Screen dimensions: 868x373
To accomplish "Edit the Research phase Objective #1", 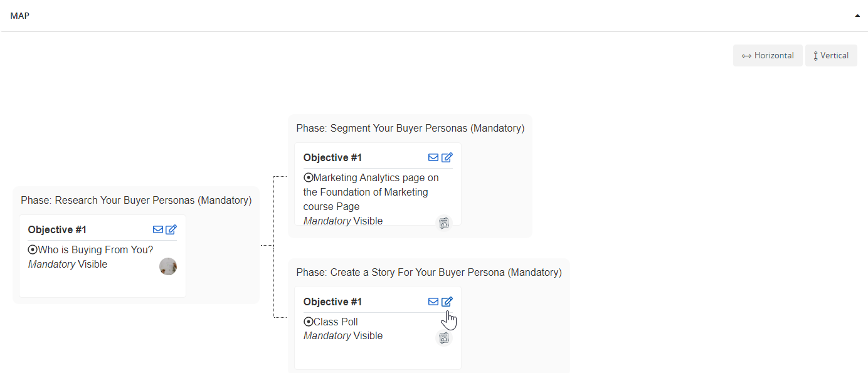I will point(171,229).
